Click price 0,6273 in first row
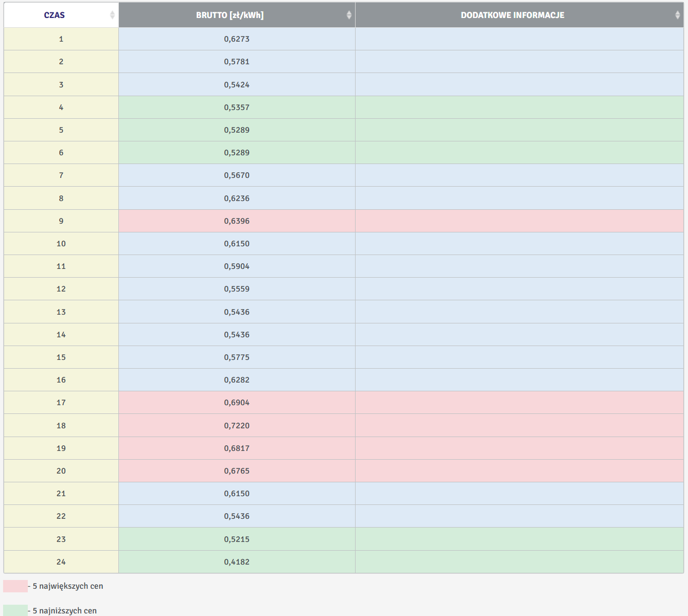688x616 pixels. click(x=237, y=39)
